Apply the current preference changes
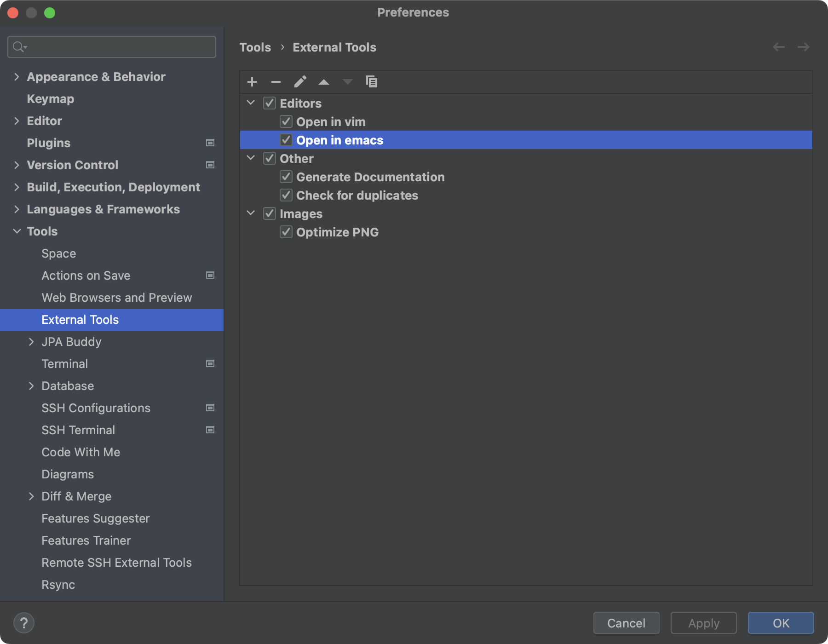The width and height of the screenshot is (828, 644). point(703,623)
